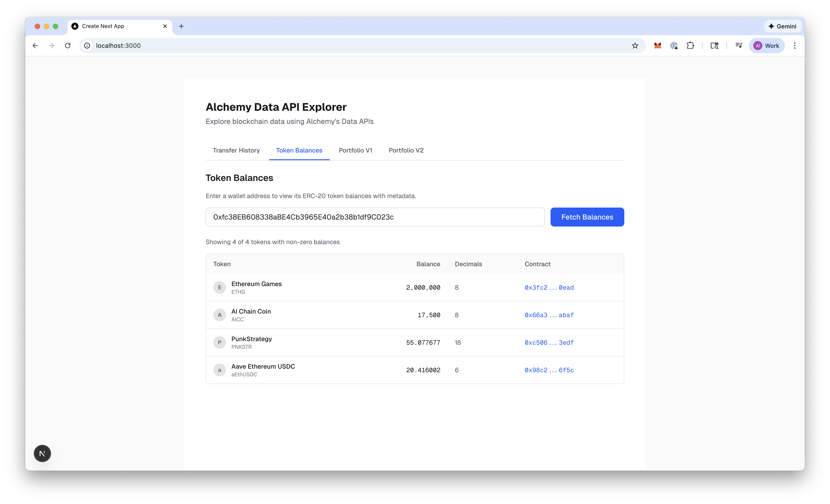Open the Gemini assistant button
830x504 pixels.
pyautogui.click(x=782, y=26)
